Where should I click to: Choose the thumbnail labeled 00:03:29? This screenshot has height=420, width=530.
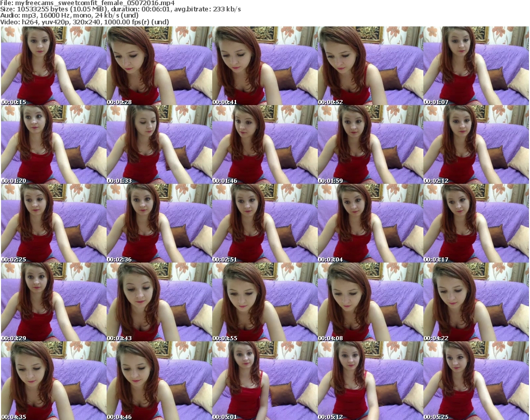tap(54, 302)
